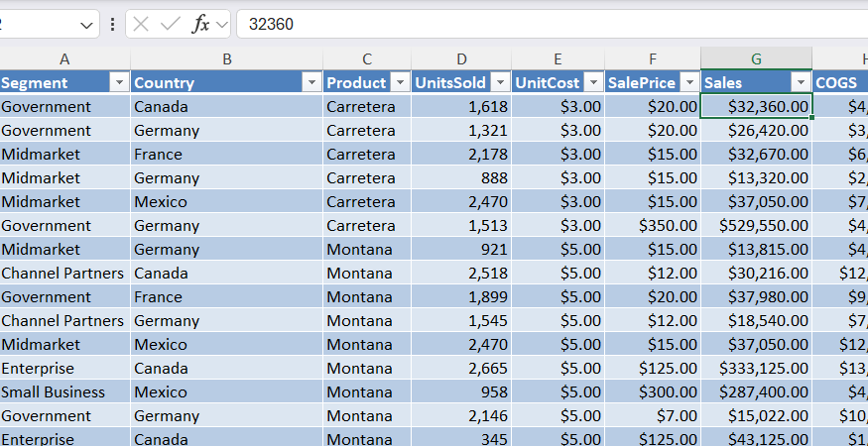Click the Country header cell text
Image resolution: width=868 pixels, height=446 pixels.
(165, 83)
